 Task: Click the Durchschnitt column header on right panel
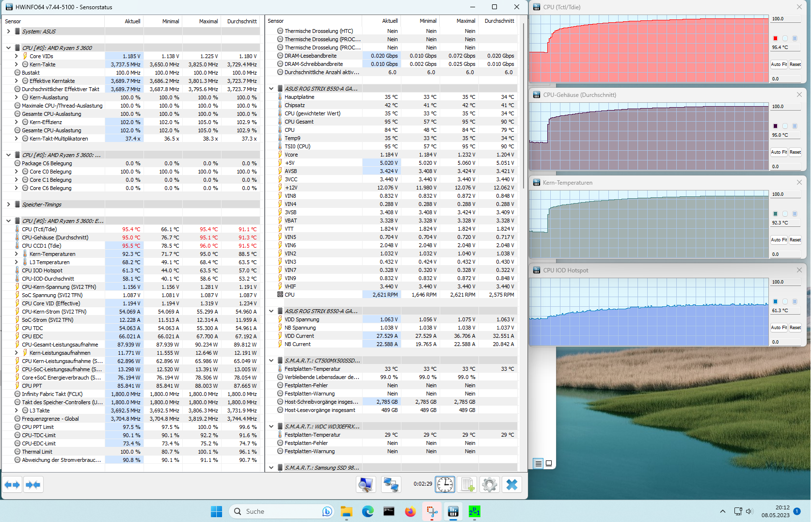[499, 21]
